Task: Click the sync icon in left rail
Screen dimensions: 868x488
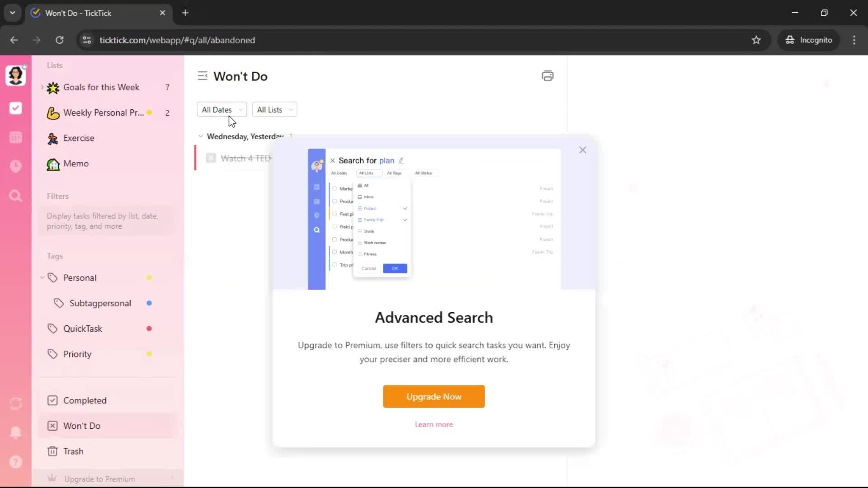Action: (15, 404)
